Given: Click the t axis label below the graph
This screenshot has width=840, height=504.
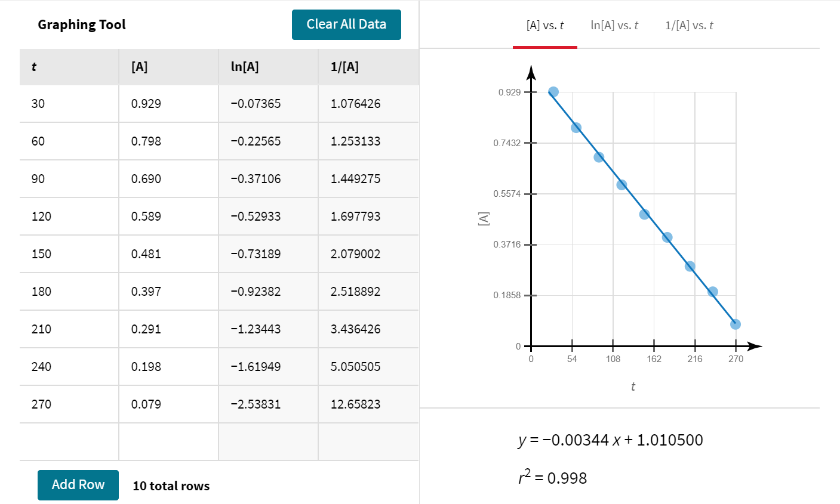Looking at the screenshot, I should (x=633, y=386).
